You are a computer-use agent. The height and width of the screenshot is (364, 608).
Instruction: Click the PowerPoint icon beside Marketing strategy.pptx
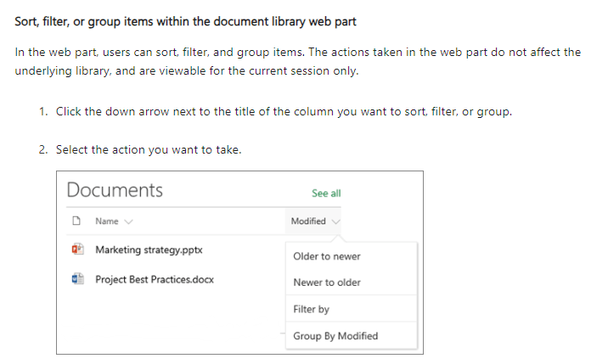[77, 249]
